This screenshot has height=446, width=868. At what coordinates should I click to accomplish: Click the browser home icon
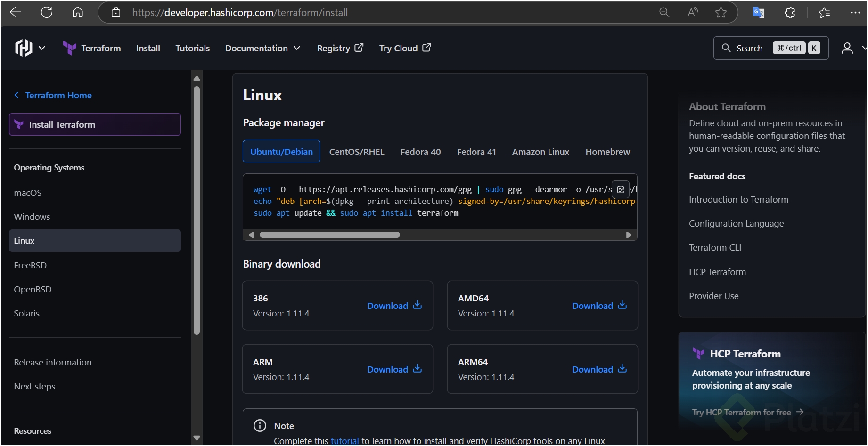point(78,12)
